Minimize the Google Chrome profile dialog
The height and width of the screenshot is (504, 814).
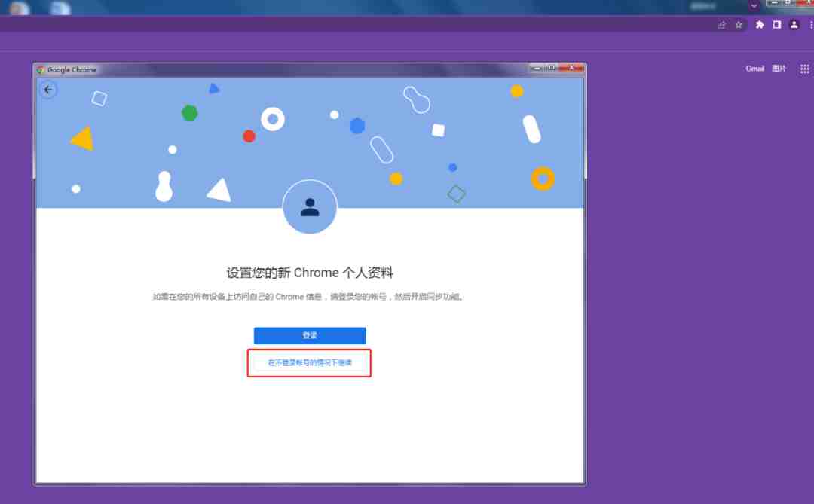coord(537,68)
